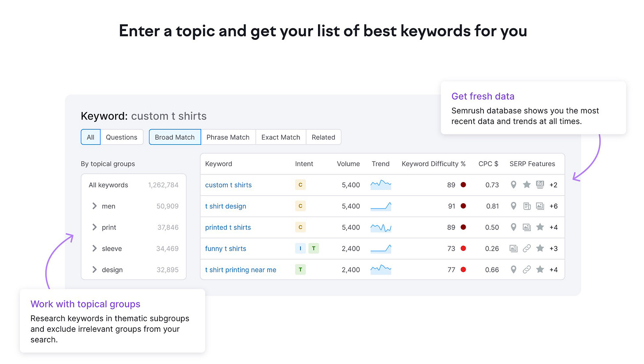Click the link icon in funny t shirts row
Viewport: 644px width, 364px height.
coord(526,248)
